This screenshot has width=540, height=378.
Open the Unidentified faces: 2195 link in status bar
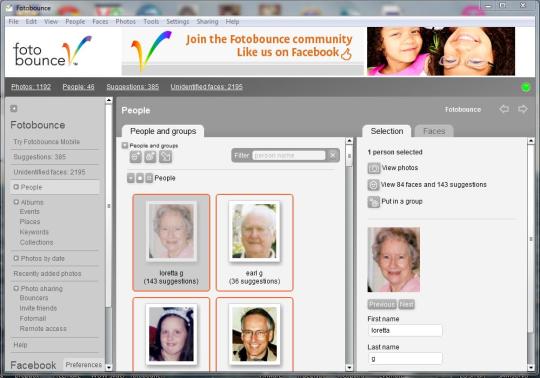pyautogui.click(x=207, y=87)
